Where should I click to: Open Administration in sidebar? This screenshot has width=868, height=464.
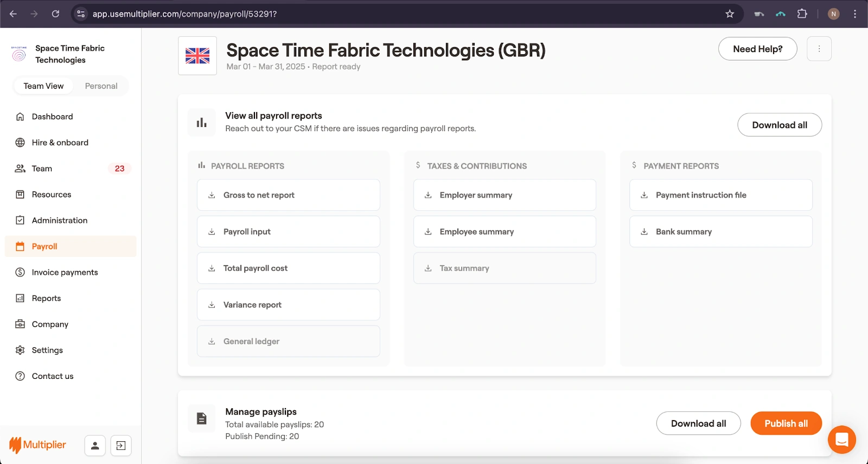[71, 221]
